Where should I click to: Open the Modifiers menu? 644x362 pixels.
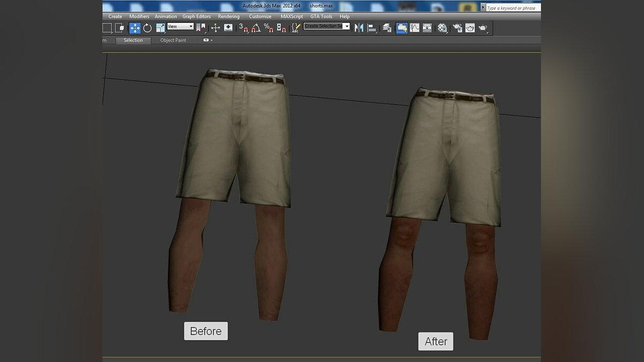139,17
